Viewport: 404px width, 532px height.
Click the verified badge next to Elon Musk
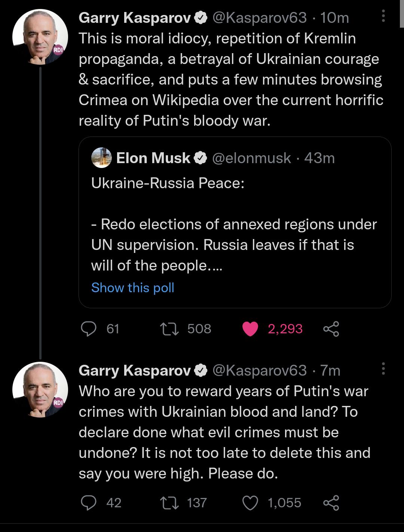click(199, 158)
